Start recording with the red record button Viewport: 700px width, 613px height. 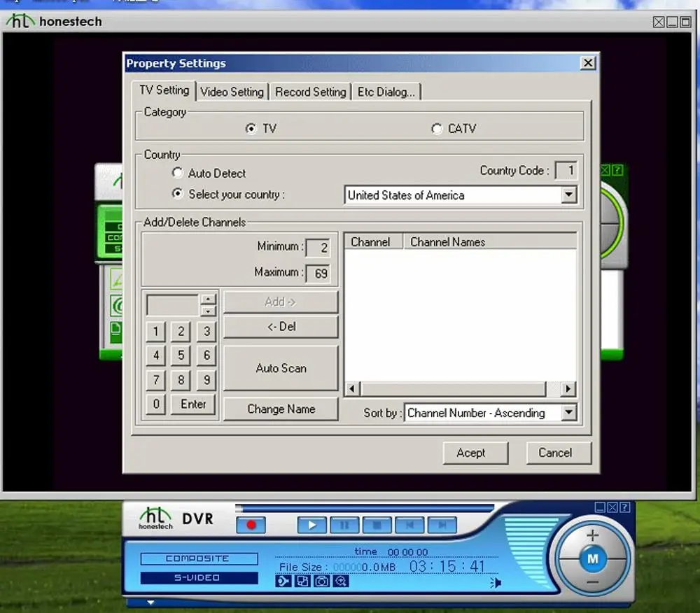click(x=251, y=525)
